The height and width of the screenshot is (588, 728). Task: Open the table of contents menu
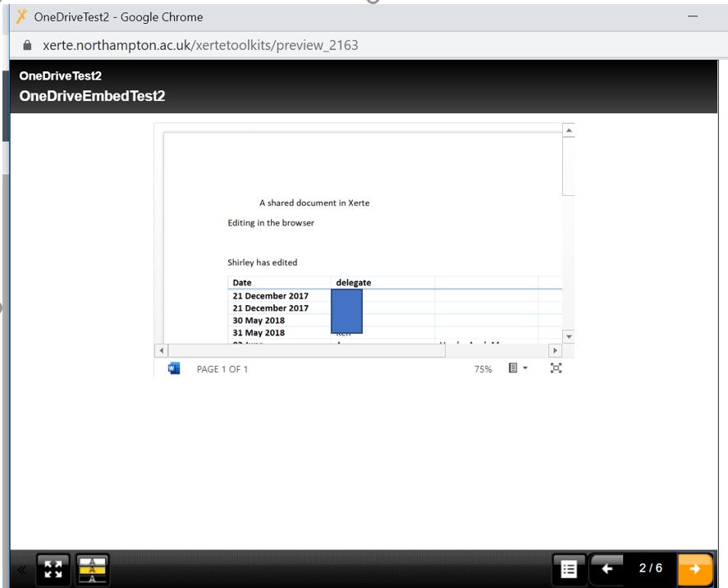pos(569,568)
